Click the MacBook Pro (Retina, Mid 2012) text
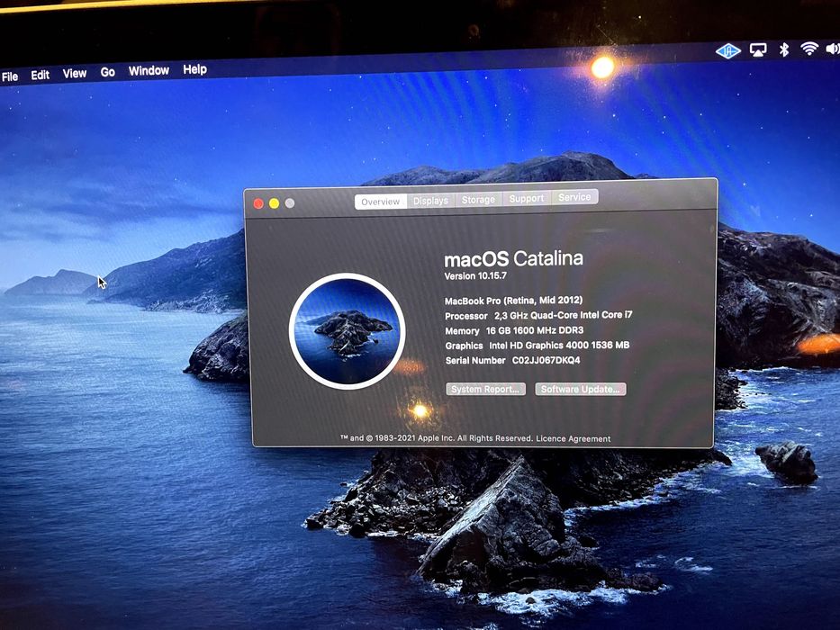This screenshot has width=840, height=630. [x=513, y=301]
